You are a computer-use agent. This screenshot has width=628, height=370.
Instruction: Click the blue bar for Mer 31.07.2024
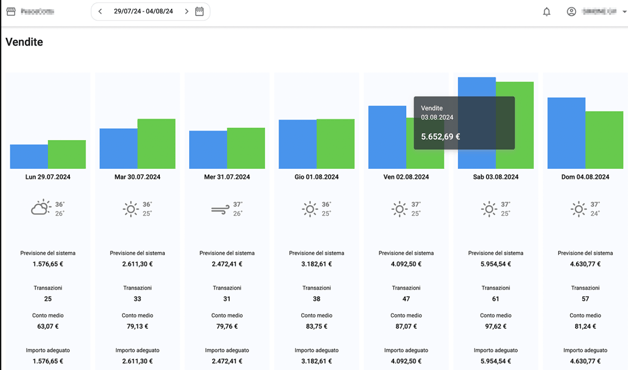[208, 150]
